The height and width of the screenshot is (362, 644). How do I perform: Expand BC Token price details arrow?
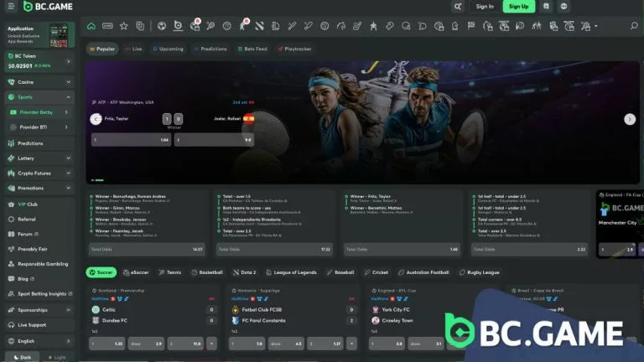coord(68,61)
